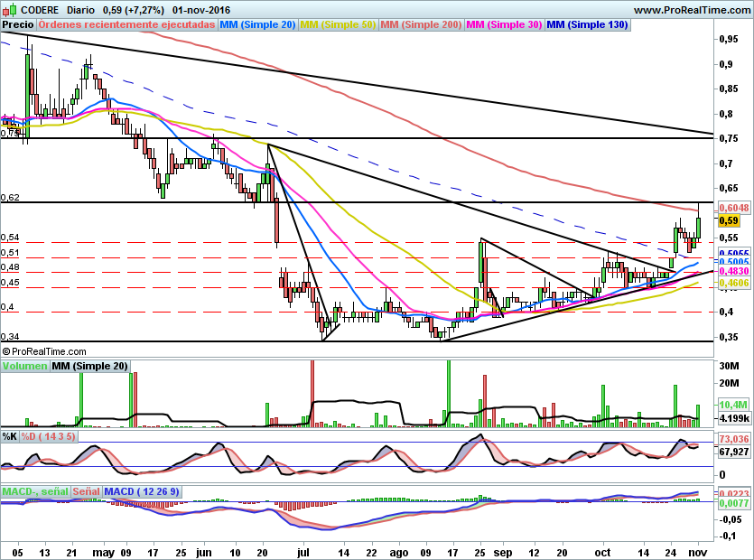754x560 pixels.
Task: Click the nov month label on time axis
Action: tap(698, 552)
